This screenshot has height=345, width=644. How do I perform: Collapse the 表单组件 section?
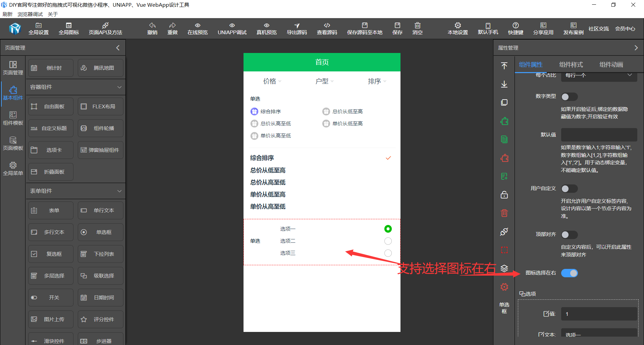point(119,191)
